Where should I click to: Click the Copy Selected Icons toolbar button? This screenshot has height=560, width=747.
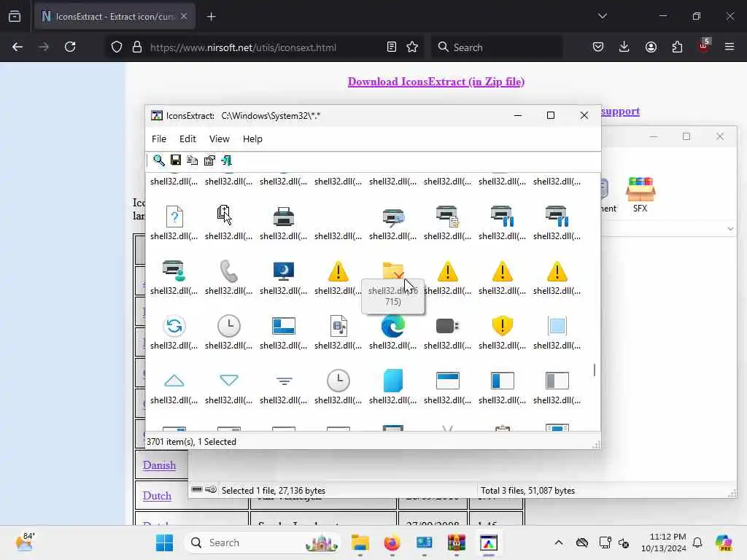(193, 160)
